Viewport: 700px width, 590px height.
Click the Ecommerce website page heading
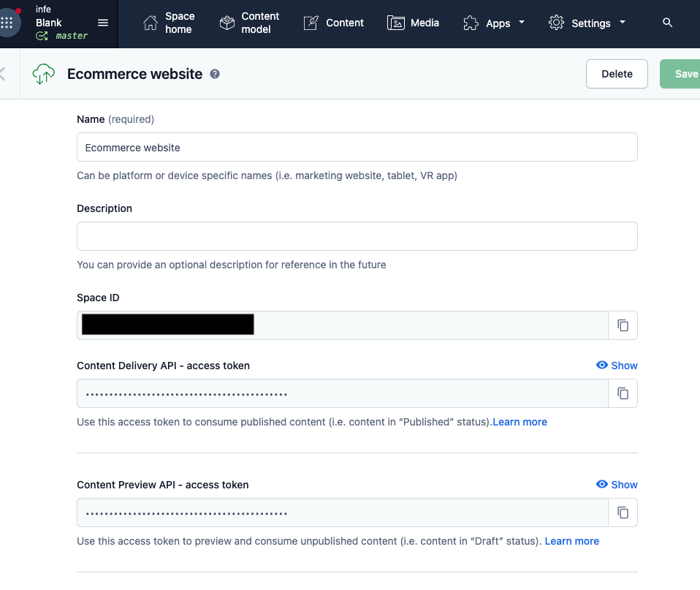pos(135,74)
